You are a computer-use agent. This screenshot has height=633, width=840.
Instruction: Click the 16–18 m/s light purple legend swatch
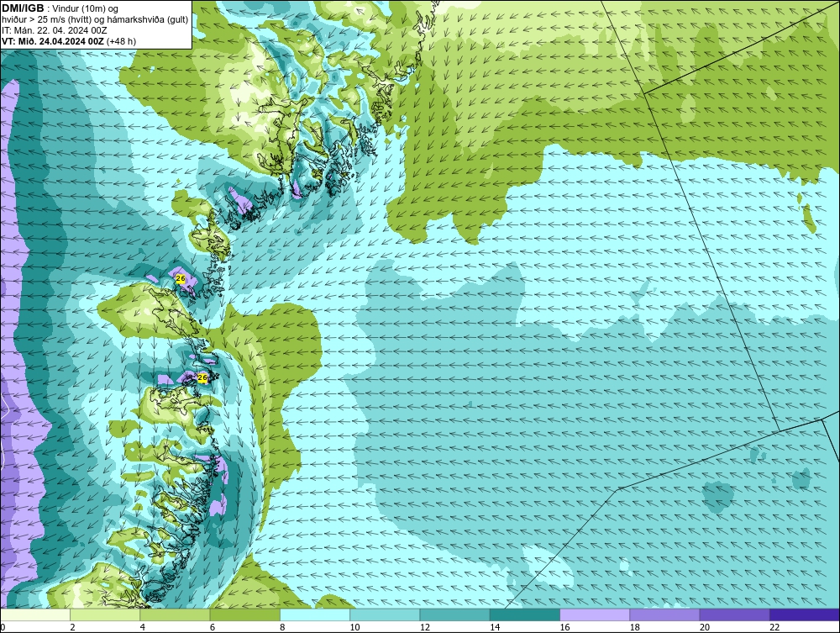[595, 615]
